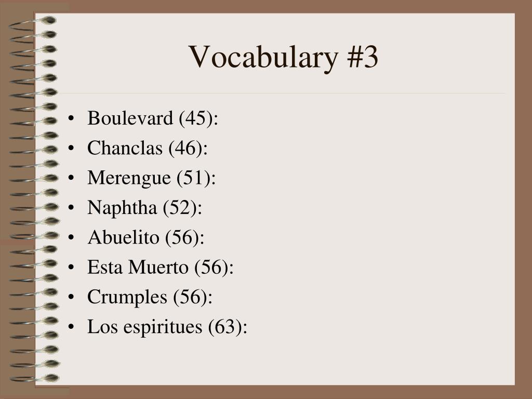Click the bullet before Esta Muerto

point(71,268)
